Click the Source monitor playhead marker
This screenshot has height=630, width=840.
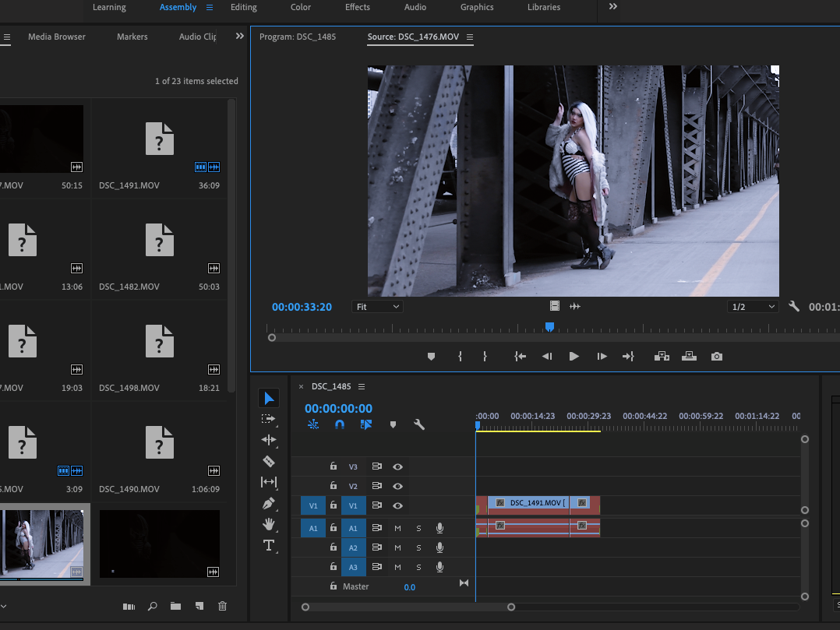[549, 328]
